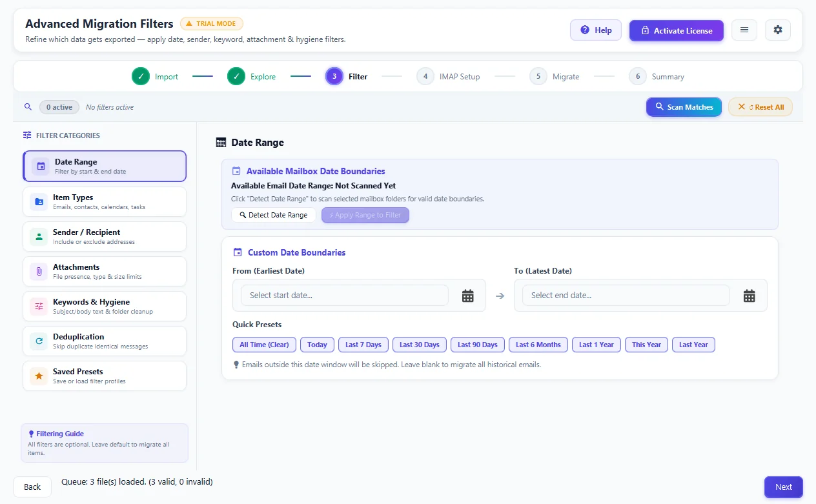Click the Item Types folder icon
This screenshot has height=504, width=816.
[x=39, y=202]
